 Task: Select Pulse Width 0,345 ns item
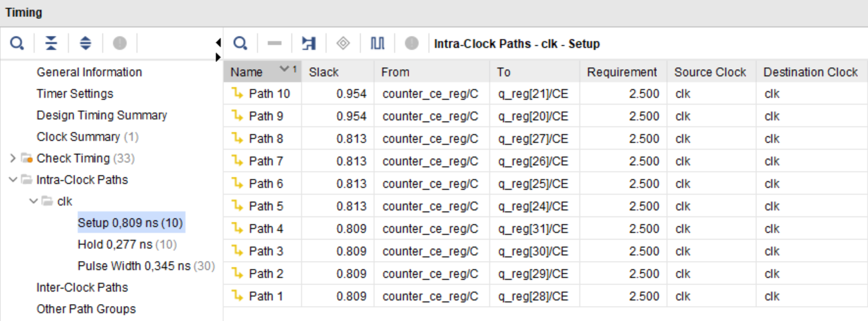[x=134, y=266]
